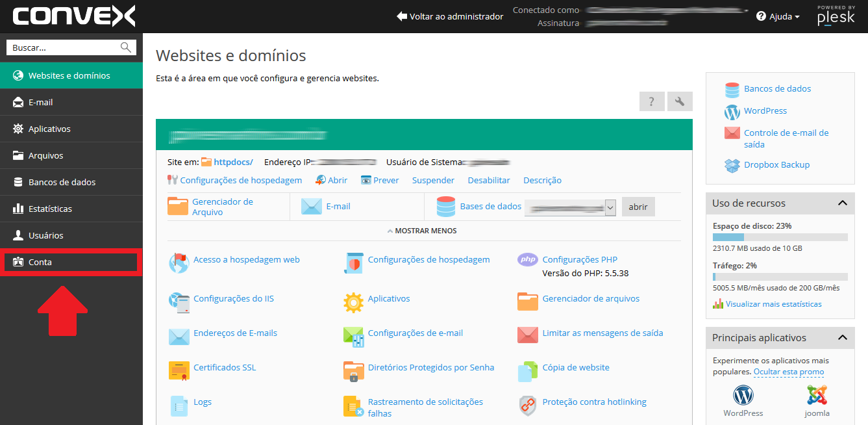Click the Acesso a hospedagem web globe icon
The height and width of the screenshot is (425, 868).
[178, 263]
